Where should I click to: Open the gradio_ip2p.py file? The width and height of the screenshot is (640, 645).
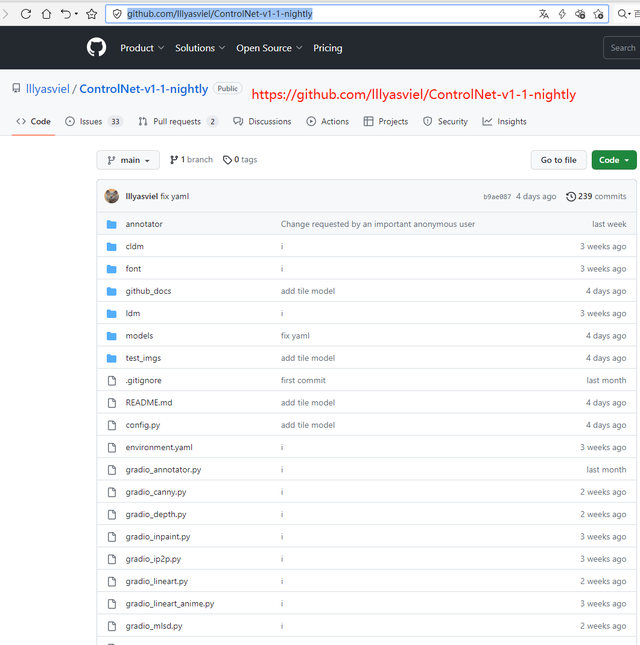tap(153, 559)
